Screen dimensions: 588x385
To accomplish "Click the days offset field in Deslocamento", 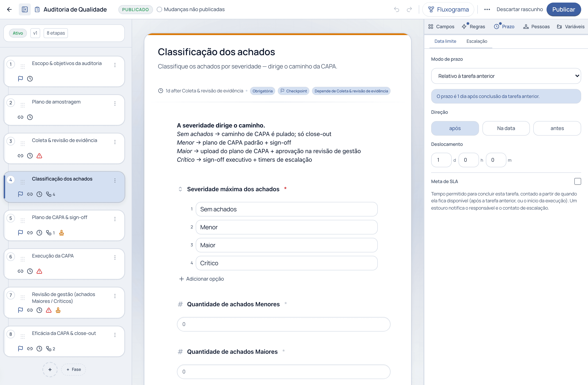I will click(x=441, y=160).
